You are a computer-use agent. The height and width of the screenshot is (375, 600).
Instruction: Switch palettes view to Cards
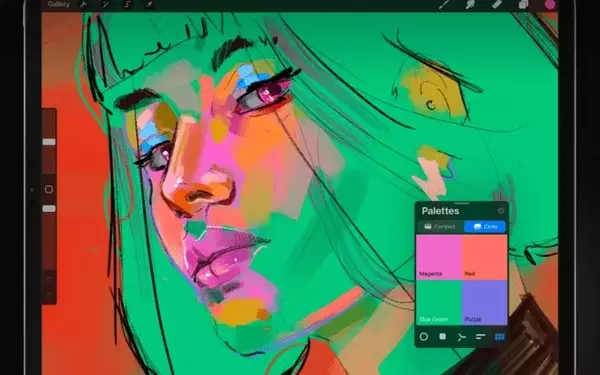pos(485,227)
